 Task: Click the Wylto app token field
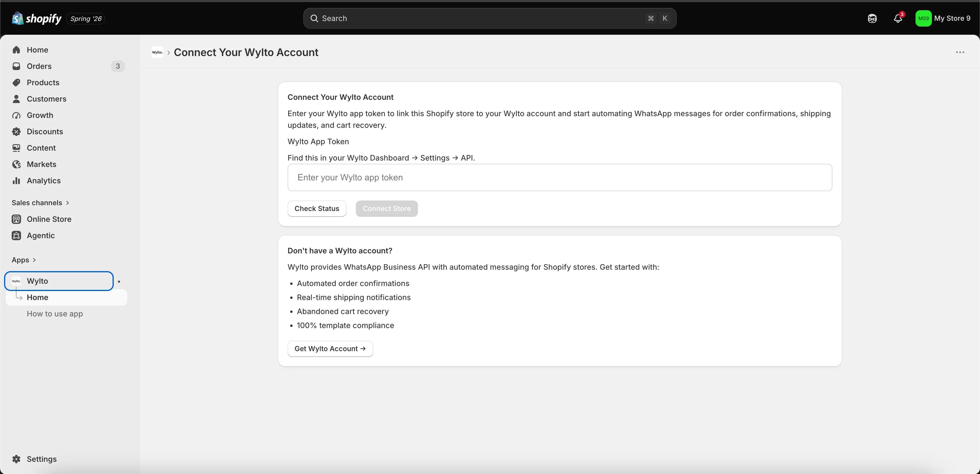click(x=560, y=177)
